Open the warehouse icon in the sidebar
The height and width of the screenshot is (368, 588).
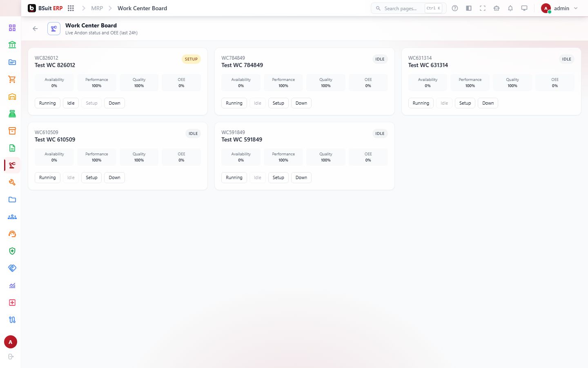pos(12,96)
